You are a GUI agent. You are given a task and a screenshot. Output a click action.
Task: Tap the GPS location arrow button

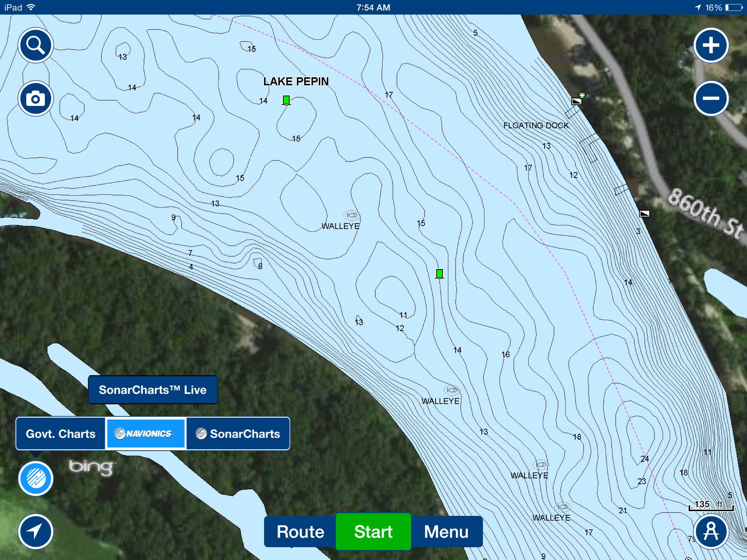(36, 532)
